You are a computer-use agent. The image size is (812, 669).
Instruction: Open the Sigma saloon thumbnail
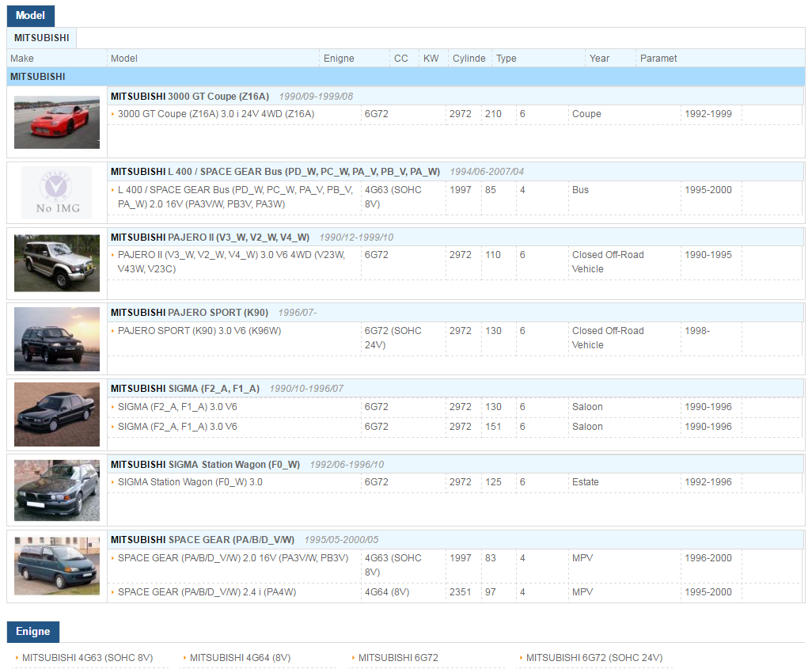[57, 415]
